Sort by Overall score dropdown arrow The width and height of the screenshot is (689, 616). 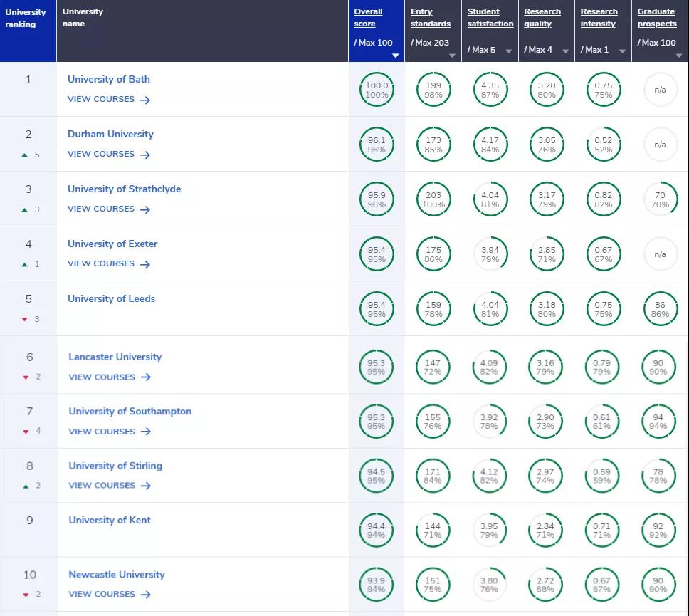[396, 55]
